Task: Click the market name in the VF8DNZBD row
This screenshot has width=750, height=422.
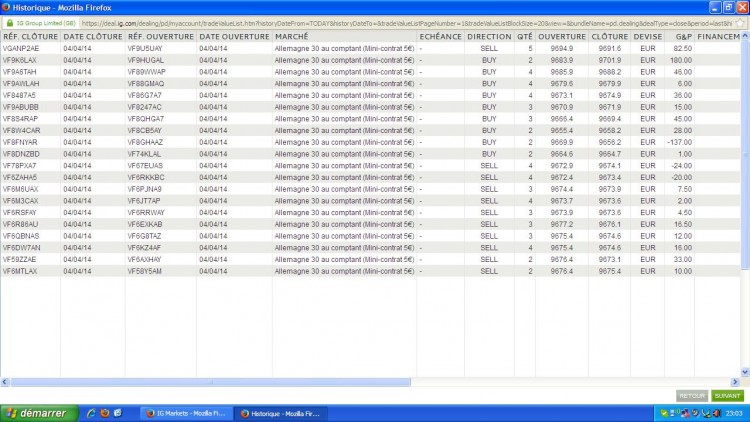Action: coord(344,154)
